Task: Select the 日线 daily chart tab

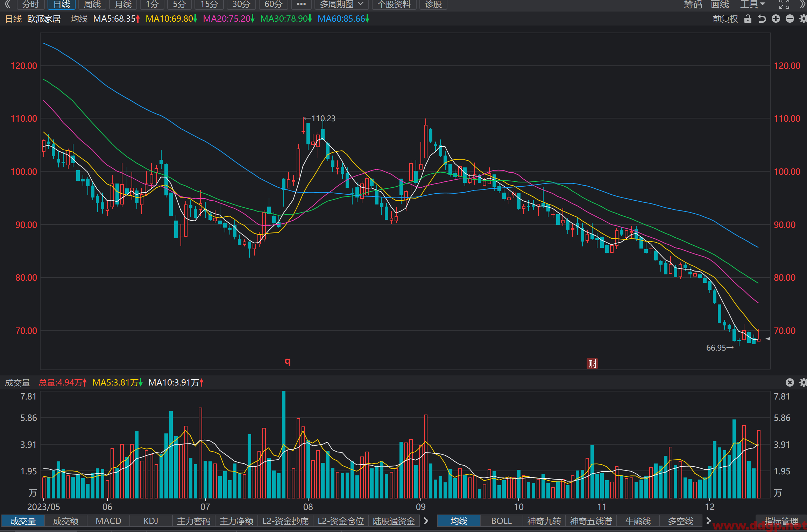Action: click(62, 4)
